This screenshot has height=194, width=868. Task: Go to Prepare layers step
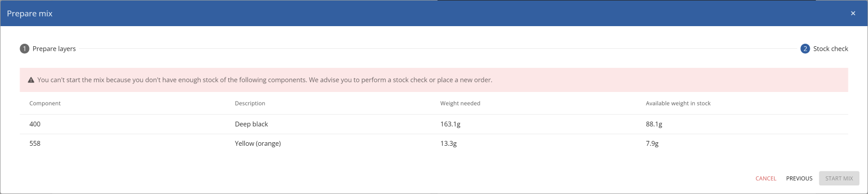click(54, 49)
